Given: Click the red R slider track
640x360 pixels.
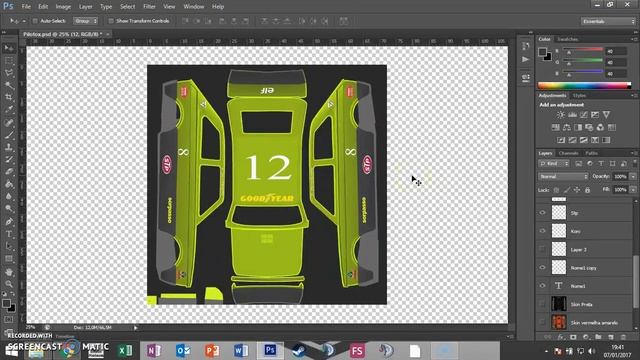Looking at the screenshot, I should 583,49.
